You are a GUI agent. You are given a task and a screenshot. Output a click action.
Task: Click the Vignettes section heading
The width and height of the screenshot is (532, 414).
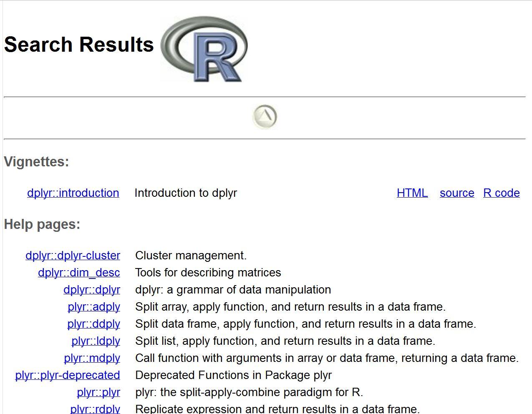coord(36,162)
